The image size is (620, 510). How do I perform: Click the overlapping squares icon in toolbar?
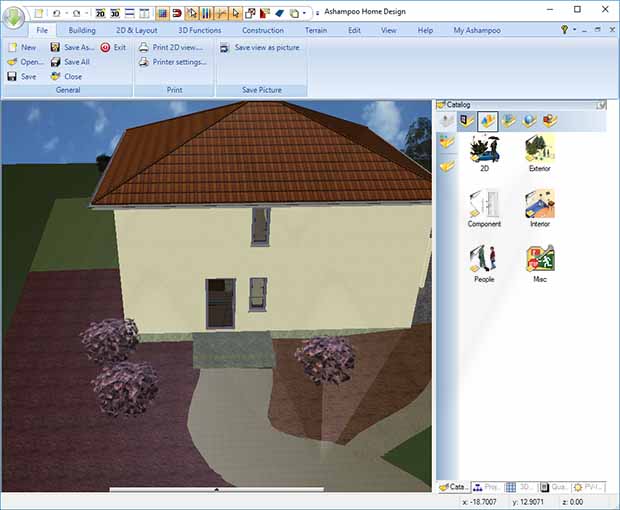click(250, 13)
